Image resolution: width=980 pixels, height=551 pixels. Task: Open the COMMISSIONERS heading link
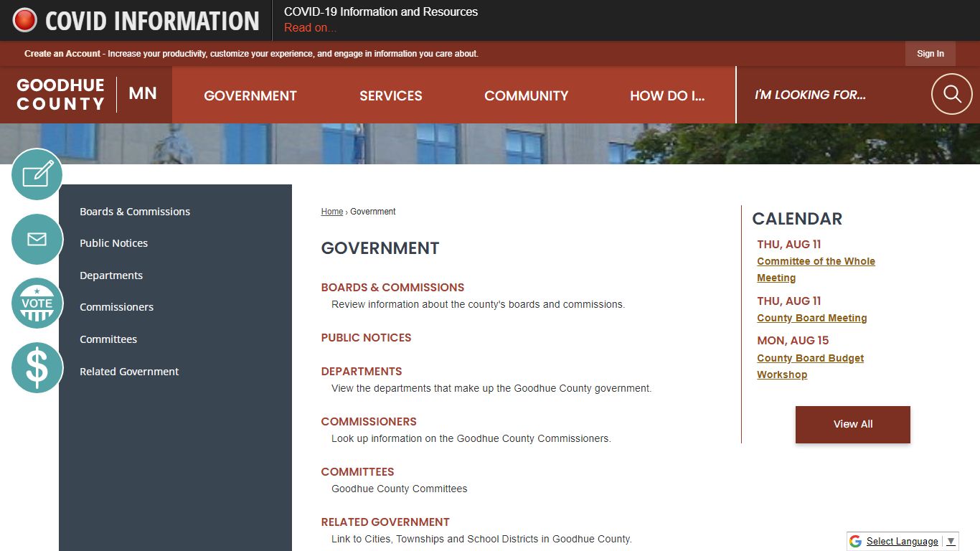369,421
